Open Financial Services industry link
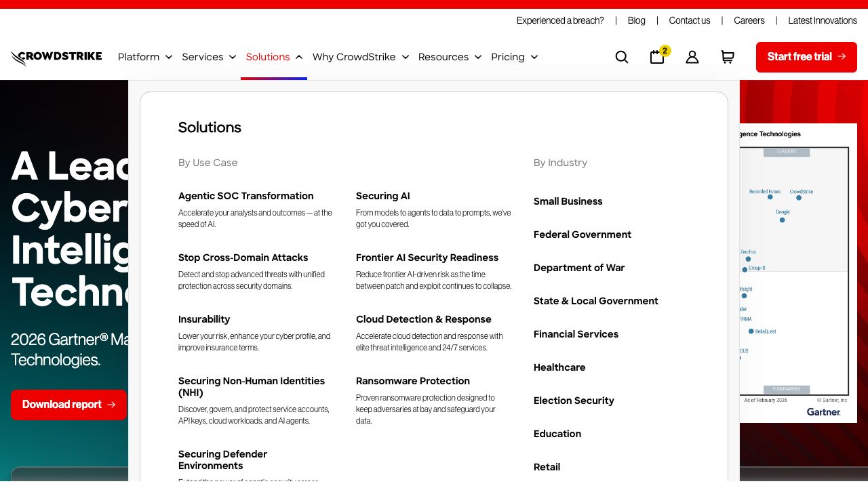Screen dimensions: 868x488 (576, 334)
